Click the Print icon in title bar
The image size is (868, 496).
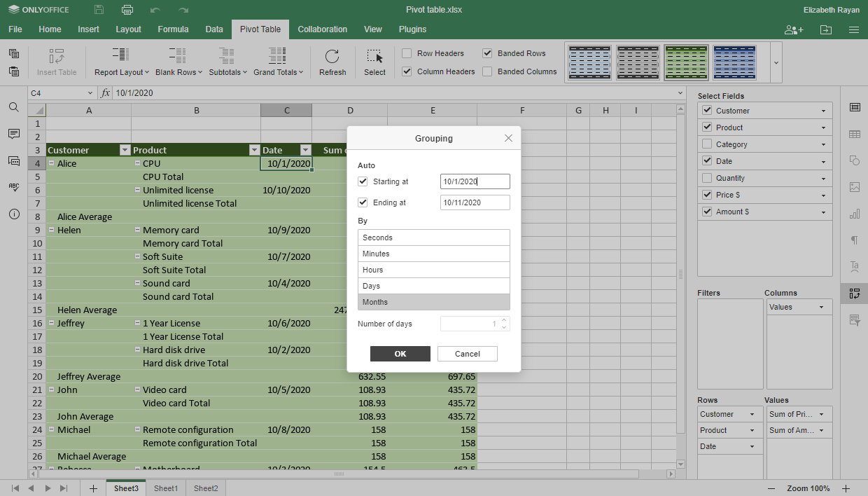(127, 10)
